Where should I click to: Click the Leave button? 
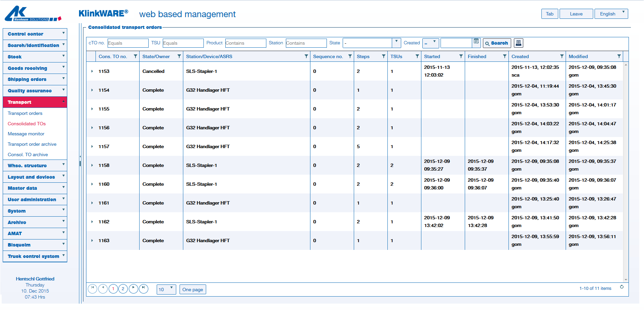[576, 14]
